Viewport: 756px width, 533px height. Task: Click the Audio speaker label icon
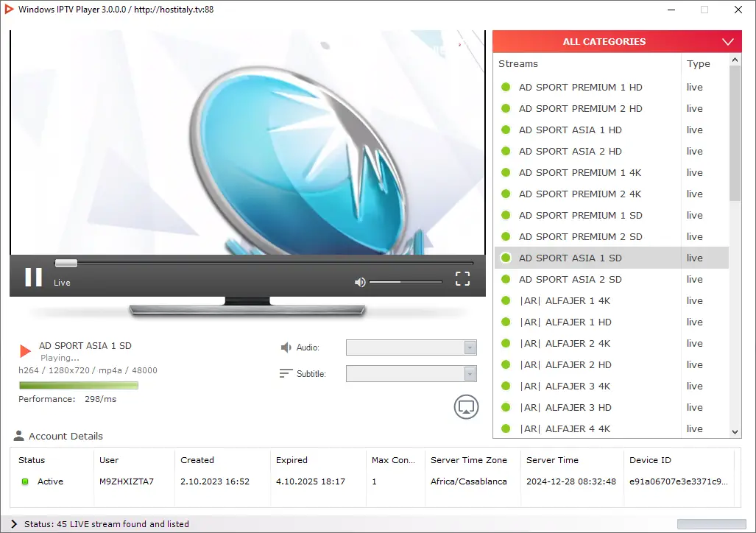[286, 347]
